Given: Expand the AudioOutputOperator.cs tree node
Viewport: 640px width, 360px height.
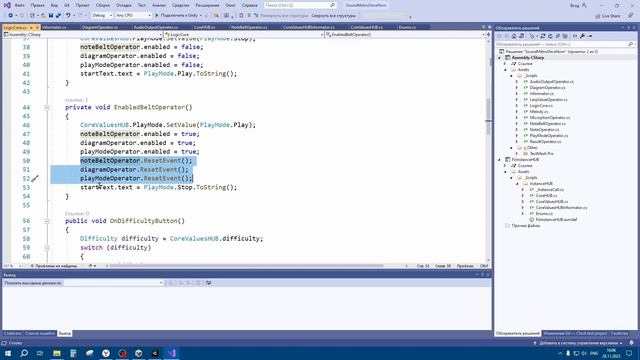Looking at the screenshot, I should click(517, 82).
